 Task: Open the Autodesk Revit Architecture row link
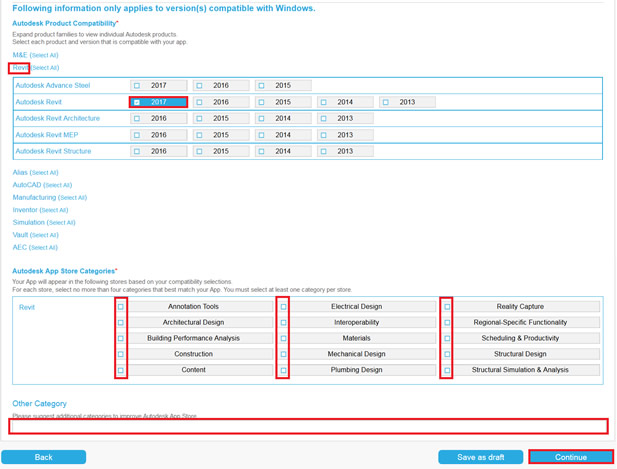click(x=58, y=118)
